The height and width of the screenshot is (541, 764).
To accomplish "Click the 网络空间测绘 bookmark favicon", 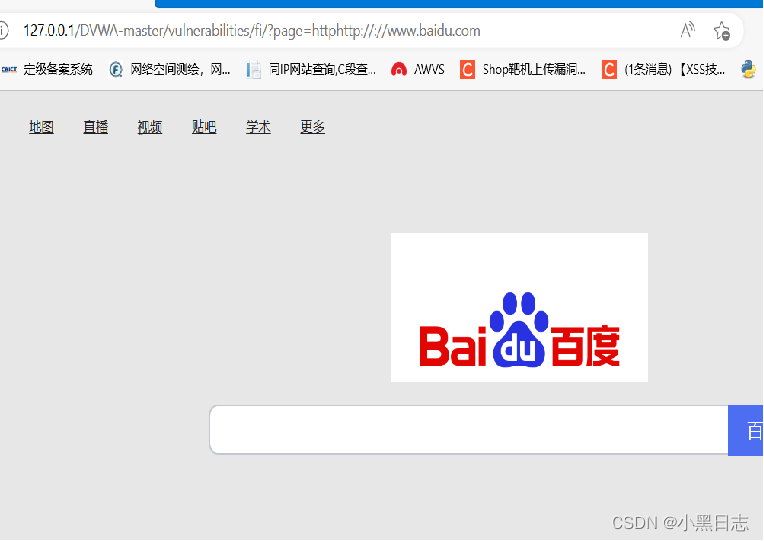I will (115, 70).
